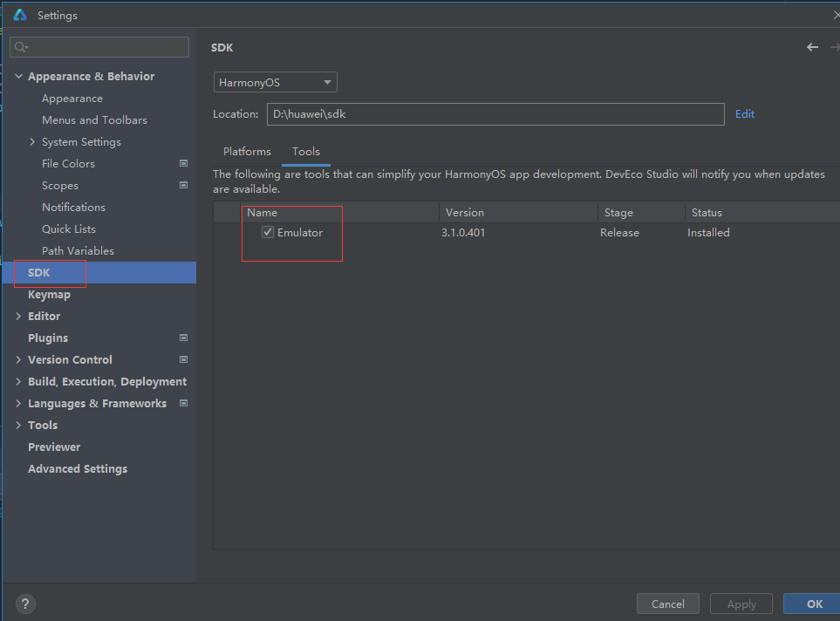Uncheck the Emulator checkbox
The height and width of the screenshot is (621, 840).
268,233
